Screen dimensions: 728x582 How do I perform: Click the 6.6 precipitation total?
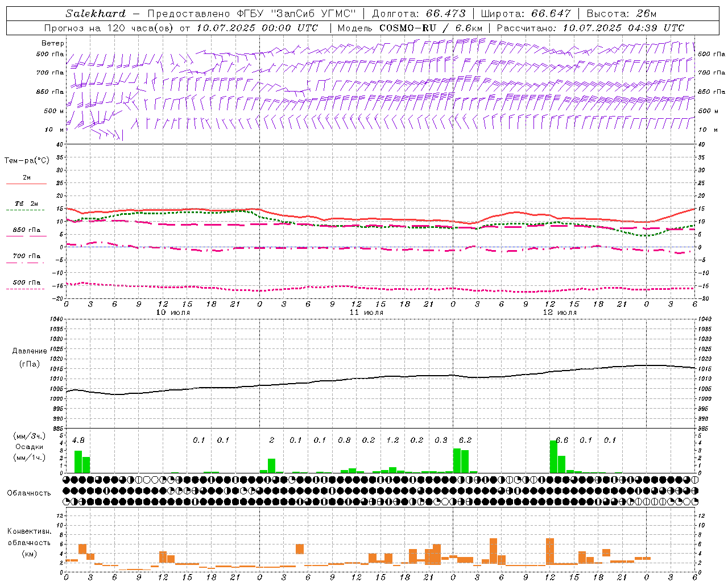[562, 440]
